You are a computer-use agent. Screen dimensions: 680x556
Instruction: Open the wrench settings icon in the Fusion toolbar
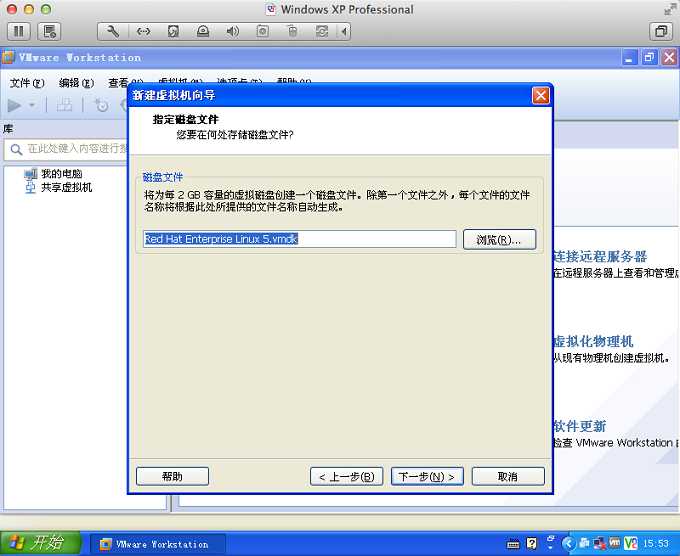[113, 31]
